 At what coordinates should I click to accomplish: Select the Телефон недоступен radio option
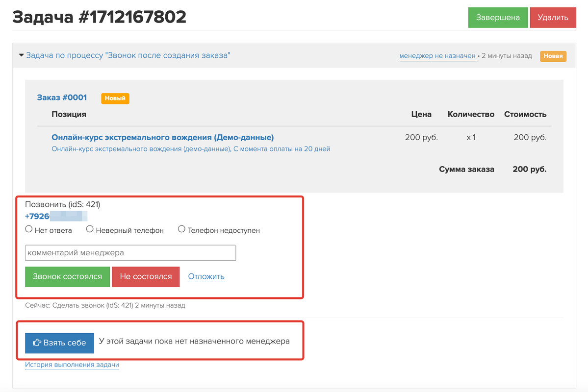pyautogui.click(x=181, y=229)
